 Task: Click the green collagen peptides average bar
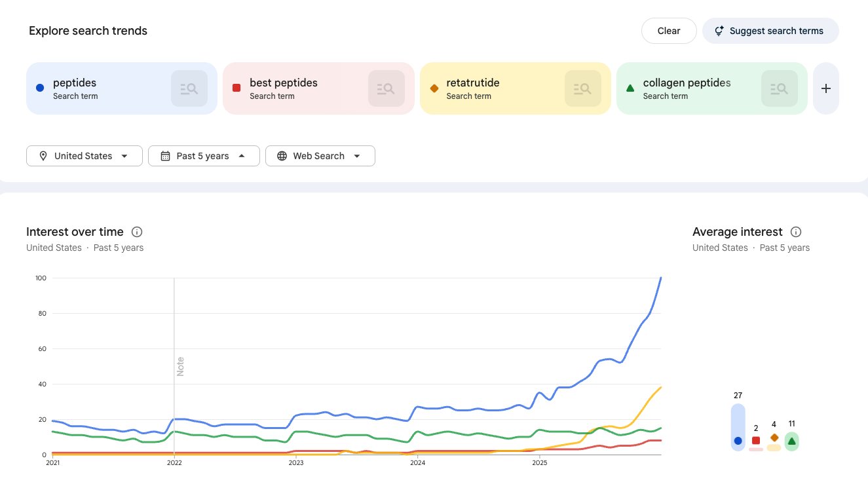(791, 441)
